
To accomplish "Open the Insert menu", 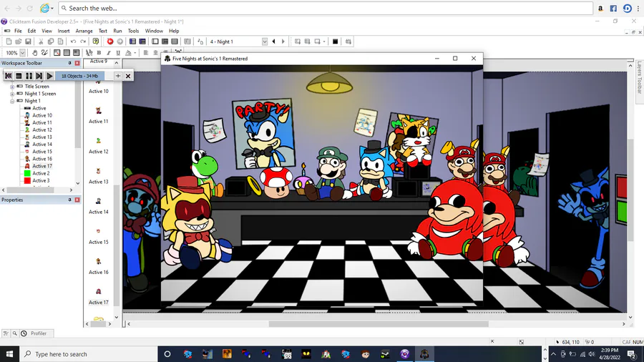I will 64,31.
